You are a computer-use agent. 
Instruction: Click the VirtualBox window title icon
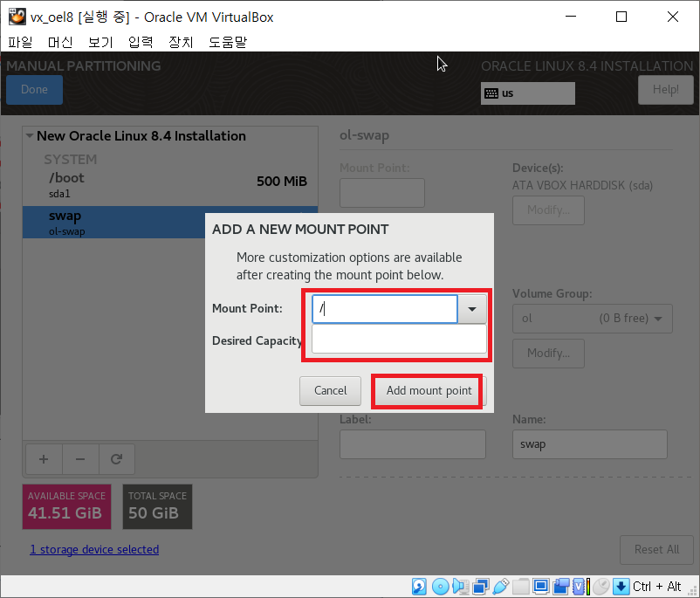pos(17,17)
